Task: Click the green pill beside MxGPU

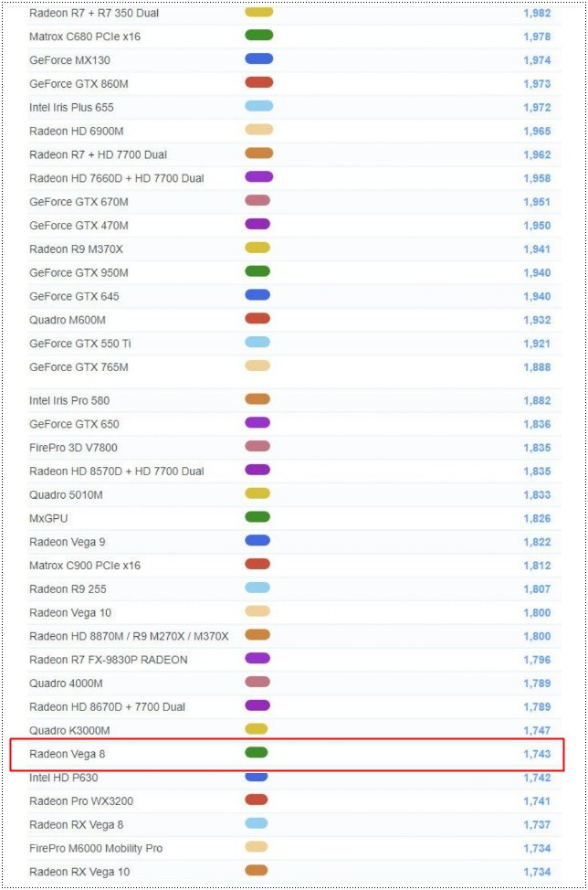Action: [257, 517]
